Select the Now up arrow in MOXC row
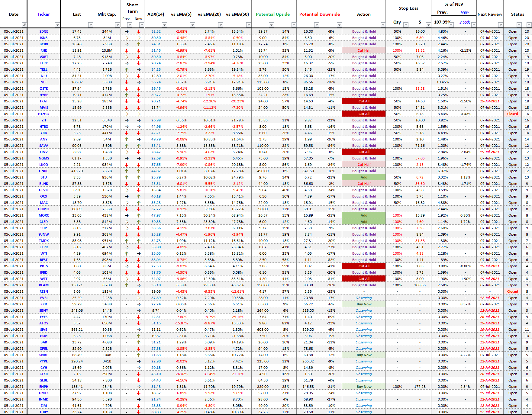The height and width of the screenshot is (415, 532). pos(139,215)
